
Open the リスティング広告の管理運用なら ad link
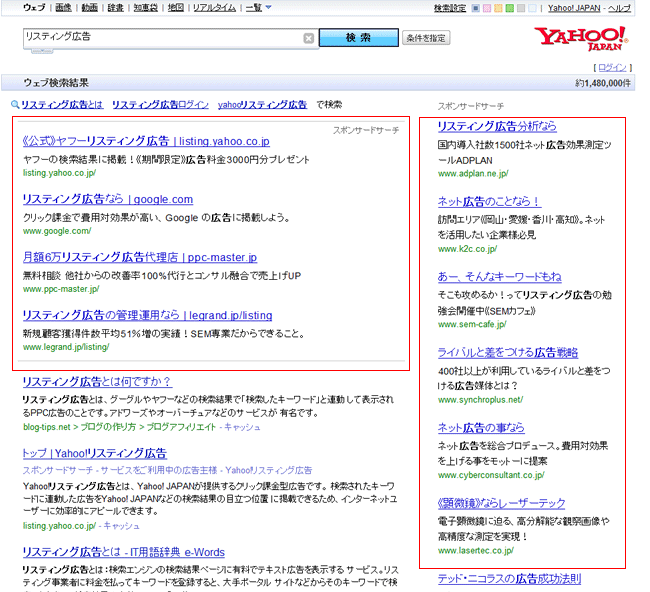tap(147, 315)
